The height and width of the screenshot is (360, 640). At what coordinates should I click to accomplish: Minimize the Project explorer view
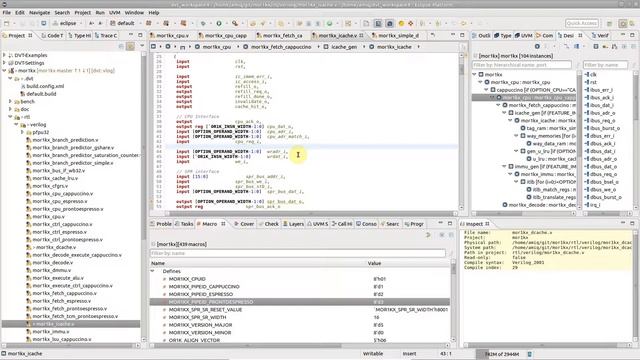pyautogui.click(x=131, y=36)
